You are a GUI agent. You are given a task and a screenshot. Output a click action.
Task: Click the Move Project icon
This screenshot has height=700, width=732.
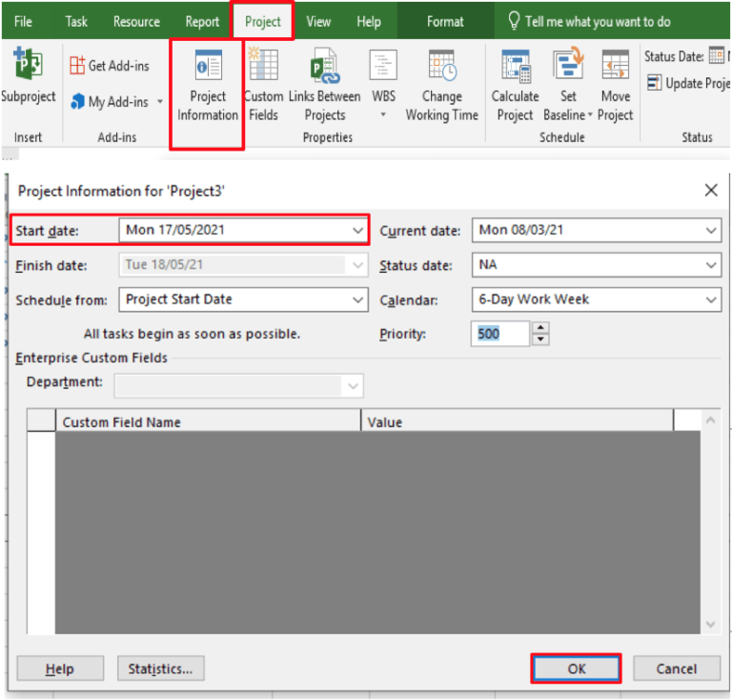pyautogui.click(x=615, y=69)
